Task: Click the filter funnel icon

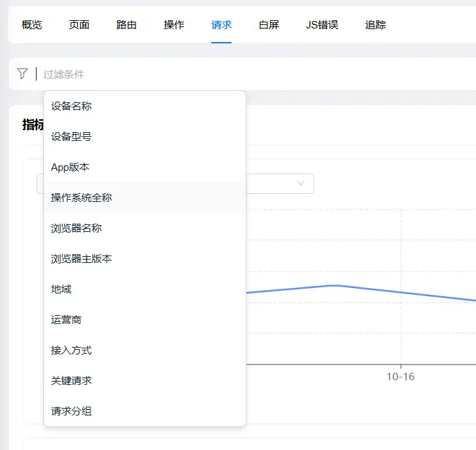Action: 22,74
